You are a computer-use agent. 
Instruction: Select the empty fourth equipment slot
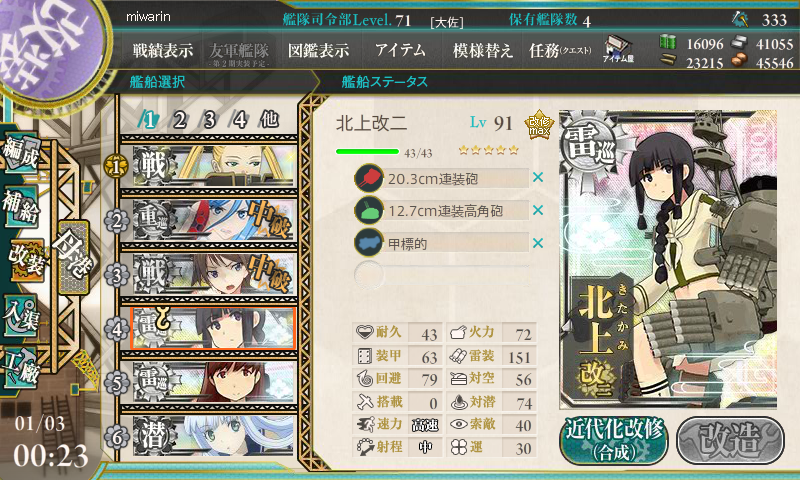[442, 275]
